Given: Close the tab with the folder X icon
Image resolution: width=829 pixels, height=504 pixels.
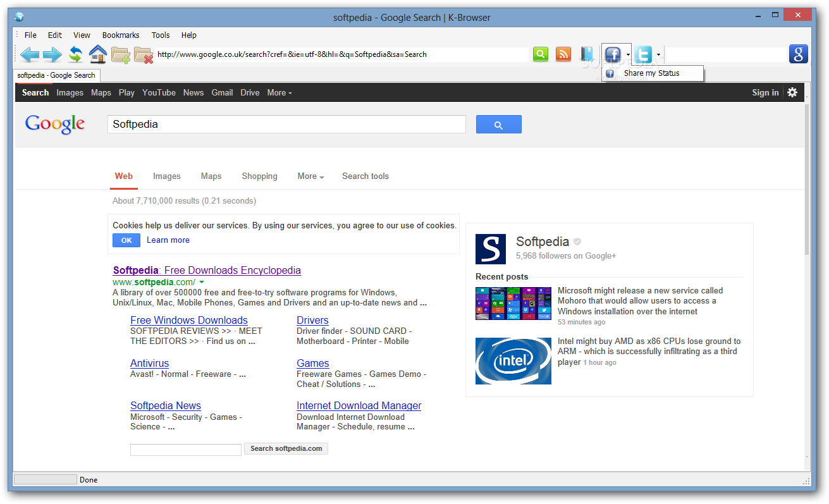Looking at the screenshot, I should (x=144, y=55).
